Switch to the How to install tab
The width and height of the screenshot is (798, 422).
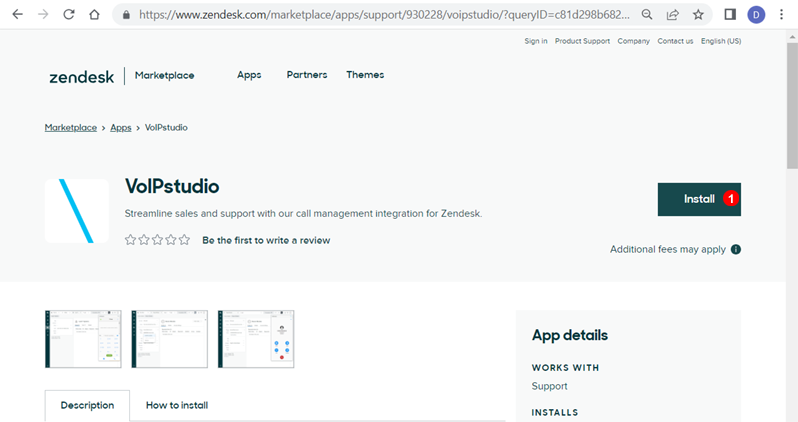[177, 405]
